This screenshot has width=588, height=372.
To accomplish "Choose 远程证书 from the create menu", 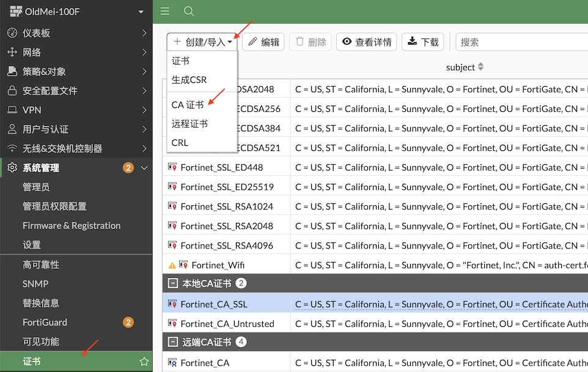I will 202,123.
